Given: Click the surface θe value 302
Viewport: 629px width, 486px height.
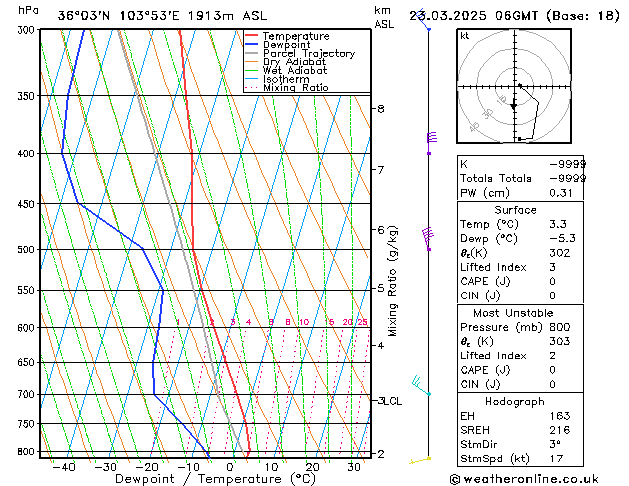Looking at the screenshot, I should coord(560,253).
